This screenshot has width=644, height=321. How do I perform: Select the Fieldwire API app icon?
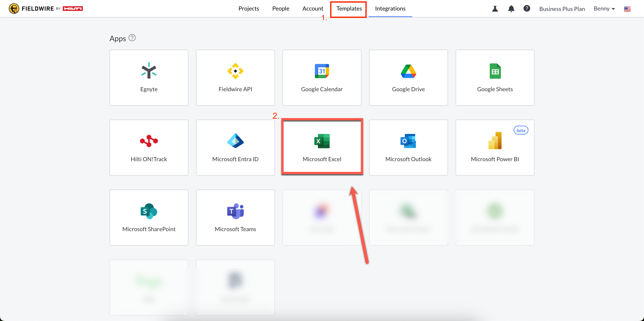(x=235, y=71)
